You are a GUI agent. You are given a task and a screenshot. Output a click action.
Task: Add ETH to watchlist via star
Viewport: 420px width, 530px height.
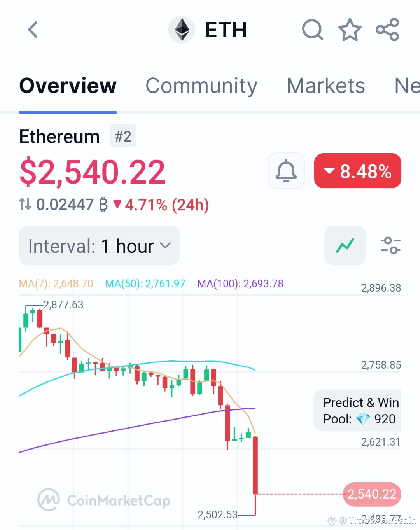[350, 30]
